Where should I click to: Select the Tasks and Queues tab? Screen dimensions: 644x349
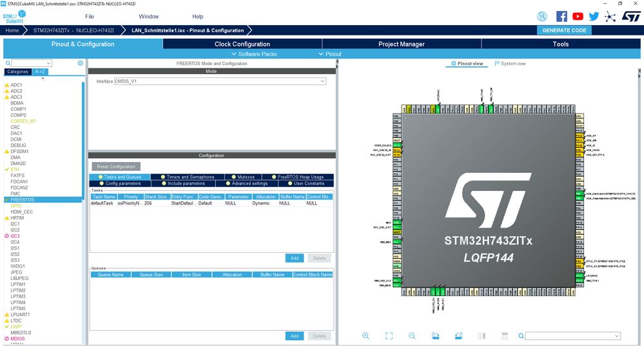119,177
